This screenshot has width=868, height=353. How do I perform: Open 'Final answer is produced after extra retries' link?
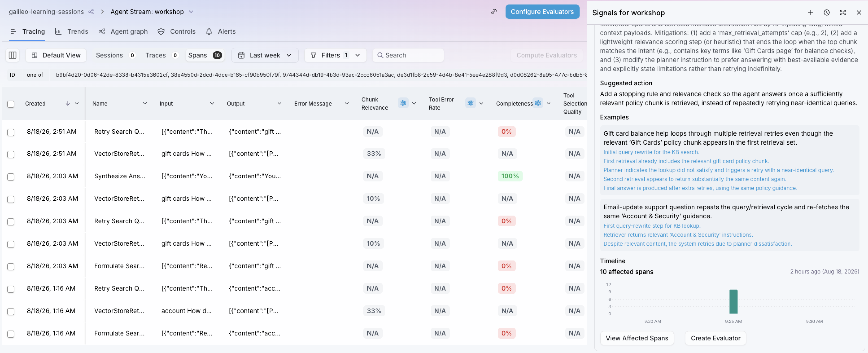[700, 188]
